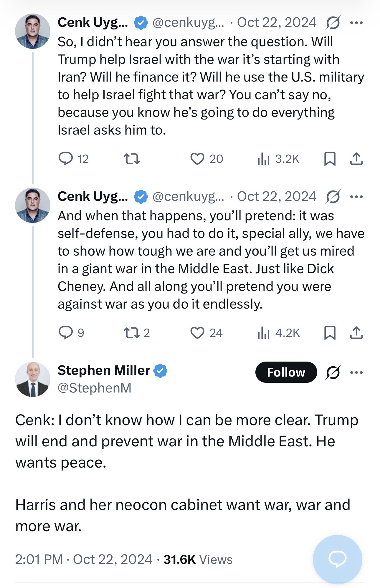Screen dimensions: 380x588
Task: Like the tweet with 24 likes
Action: (x=197, y=333)
